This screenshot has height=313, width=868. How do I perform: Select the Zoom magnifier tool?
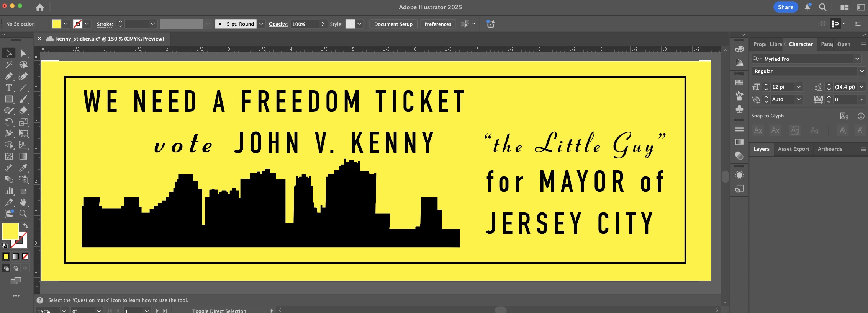point(23,214)
